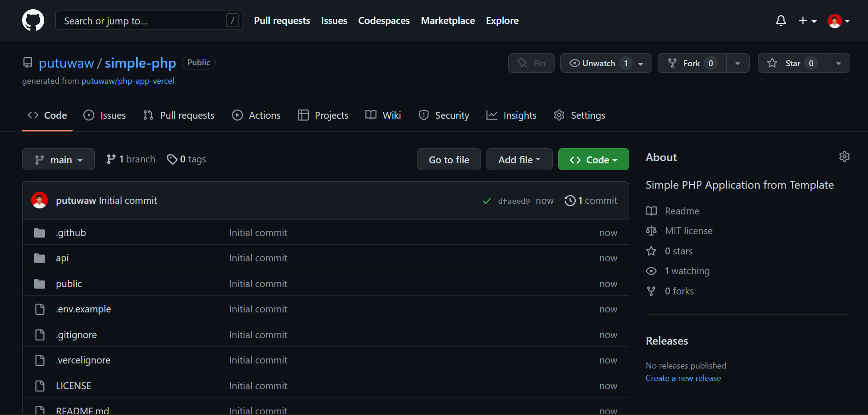Open the .github folder
This screenshot has width=868, height=415.
[71, 233]
